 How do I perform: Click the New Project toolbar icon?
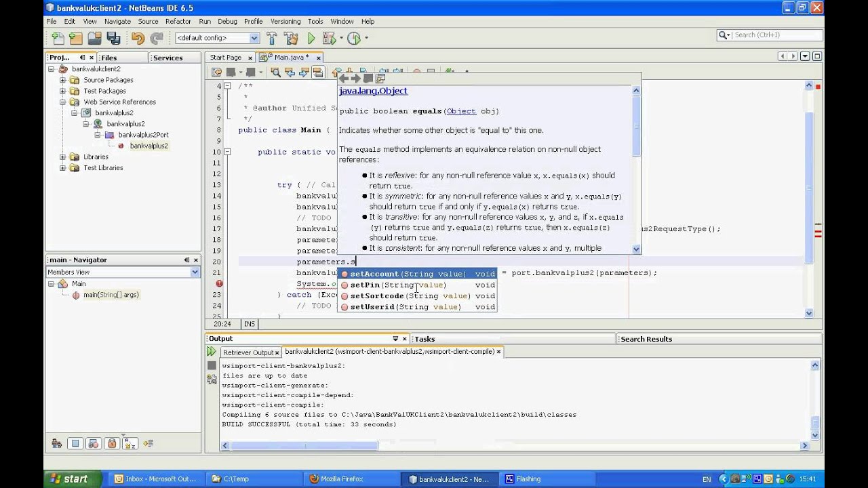click(75, 39)
